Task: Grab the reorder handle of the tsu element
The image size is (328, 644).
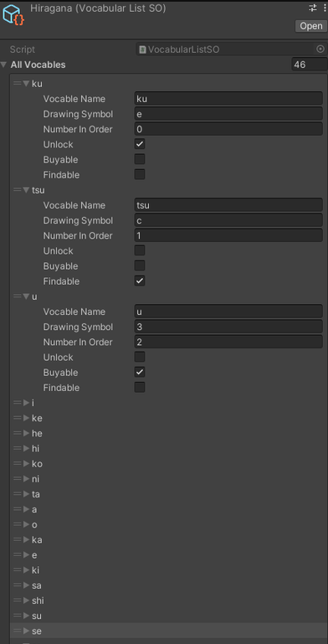Action: 17,190
